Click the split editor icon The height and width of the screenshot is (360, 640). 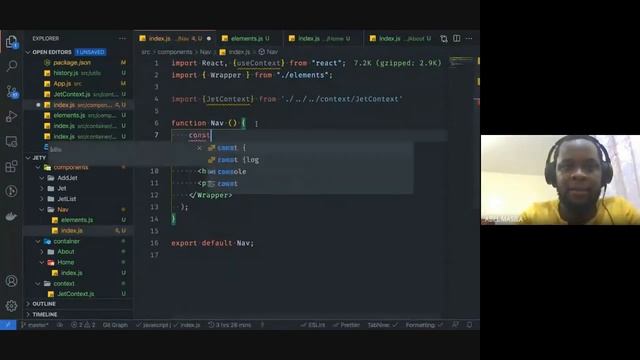(456, 38)
